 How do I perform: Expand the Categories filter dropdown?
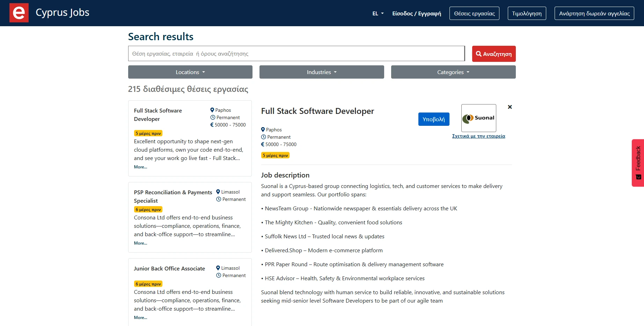(453, 72)
